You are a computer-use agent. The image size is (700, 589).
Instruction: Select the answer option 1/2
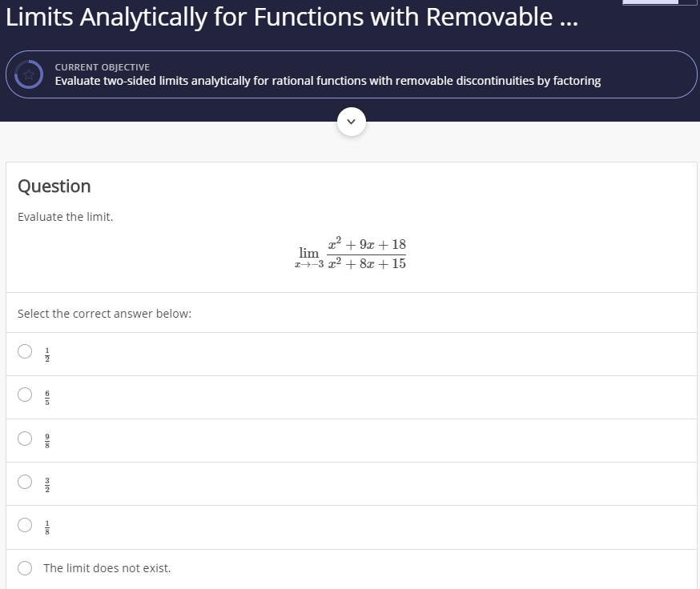click(x=24, y=351)
